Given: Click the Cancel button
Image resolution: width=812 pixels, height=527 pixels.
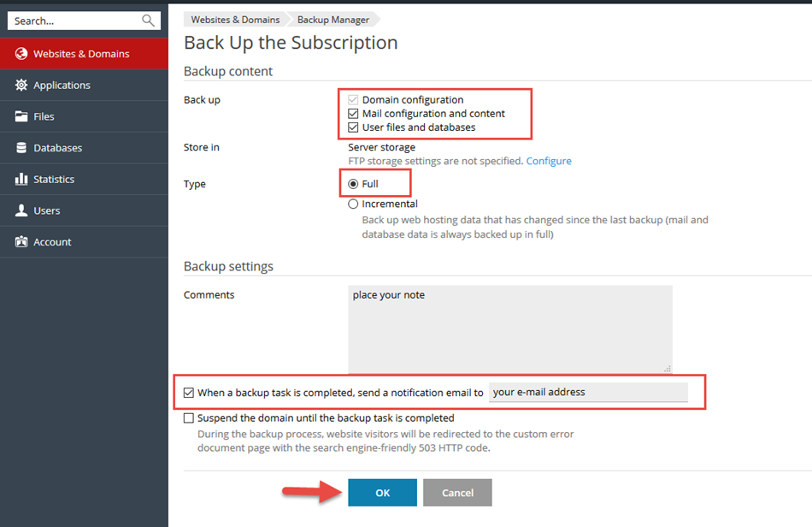Looking at the screenshot, I should pyautogui.click(x=457, y=493).
